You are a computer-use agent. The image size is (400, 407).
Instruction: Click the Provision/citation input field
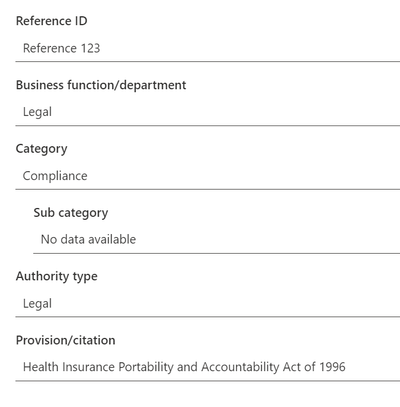pos(207,367)
